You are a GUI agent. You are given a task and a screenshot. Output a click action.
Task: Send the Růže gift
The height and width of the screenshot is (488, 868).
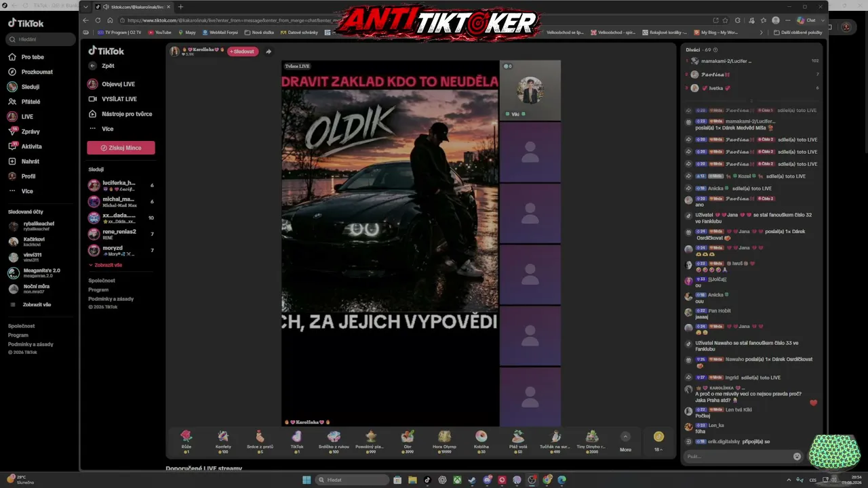(x=186, y=441)
